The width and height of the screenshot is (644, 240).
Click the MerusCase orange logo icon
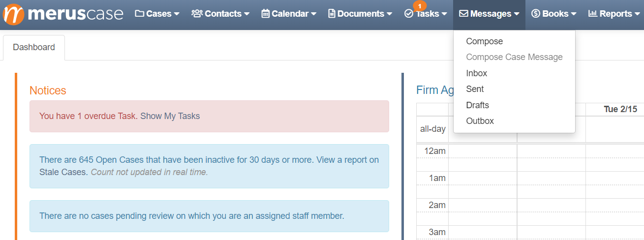13,14
